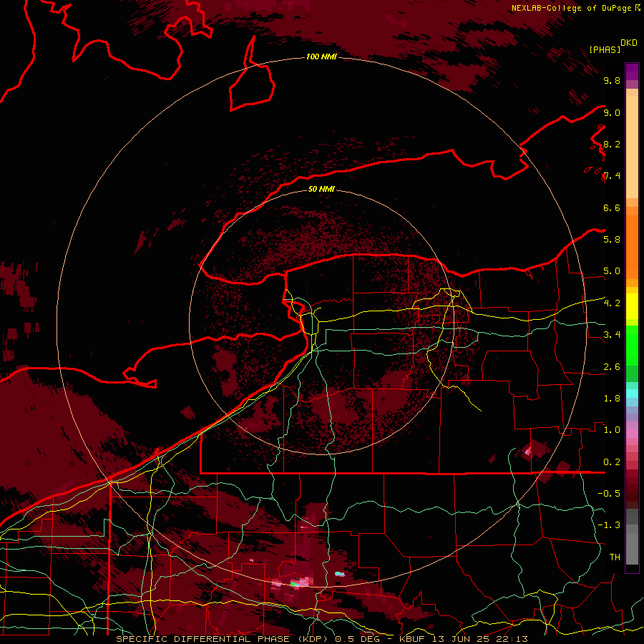644x644 pixels.
Task: Click the 6.6 value on color scale
Action: point(612,208)
